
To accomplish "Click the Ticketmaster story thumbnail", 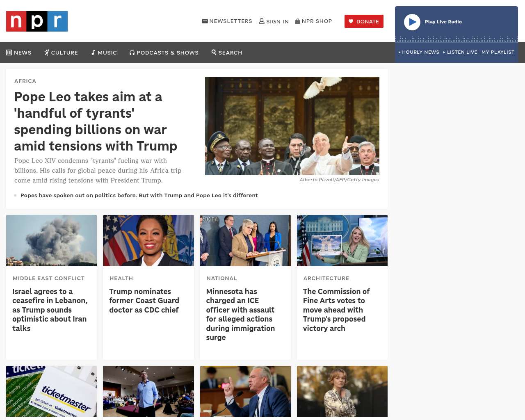I will tap(51, 391).
